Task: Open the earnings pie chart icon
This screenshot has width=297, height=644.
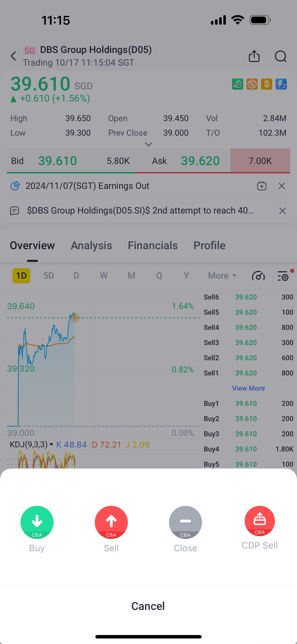Action: [15, 186]
